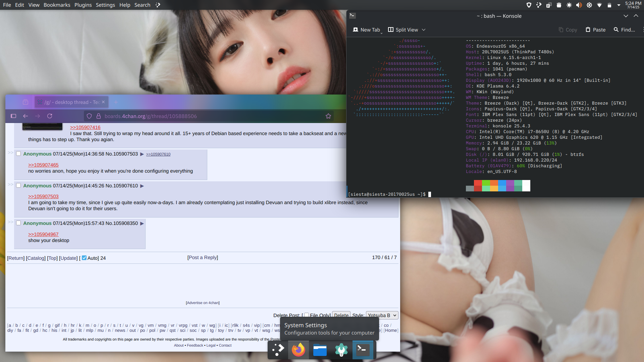
Task: Open post menu arrow for No.105907503
Action: pos(142,154)
